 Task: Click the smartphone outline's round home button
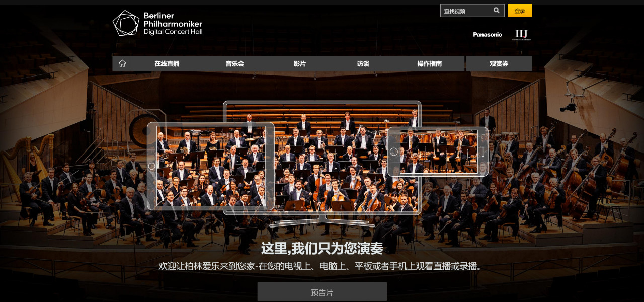pyautogui.click(x=394, y=152)
